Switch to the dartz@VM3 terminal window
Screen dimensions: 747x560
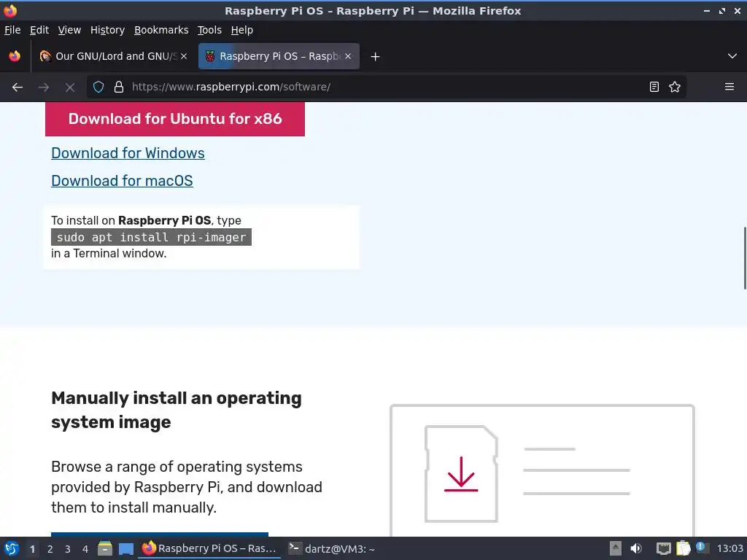coord(333,548)
